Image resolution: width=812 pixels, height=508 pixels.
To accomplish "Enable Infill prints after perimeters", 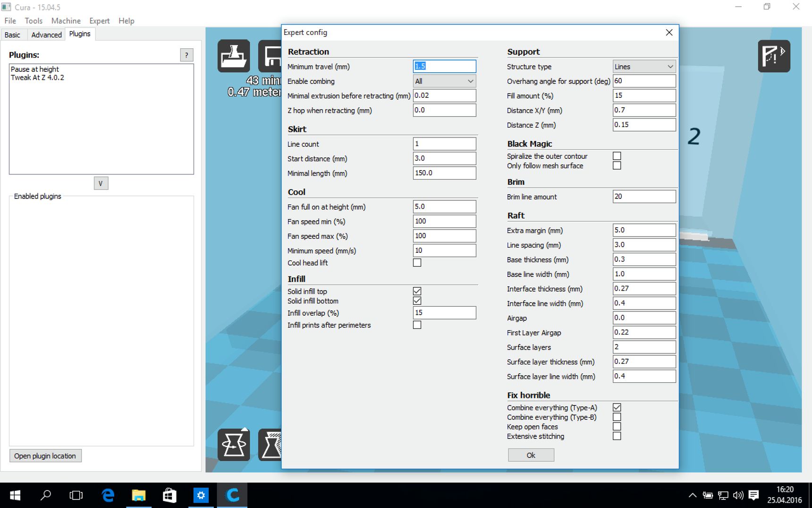I will (417, 325).
